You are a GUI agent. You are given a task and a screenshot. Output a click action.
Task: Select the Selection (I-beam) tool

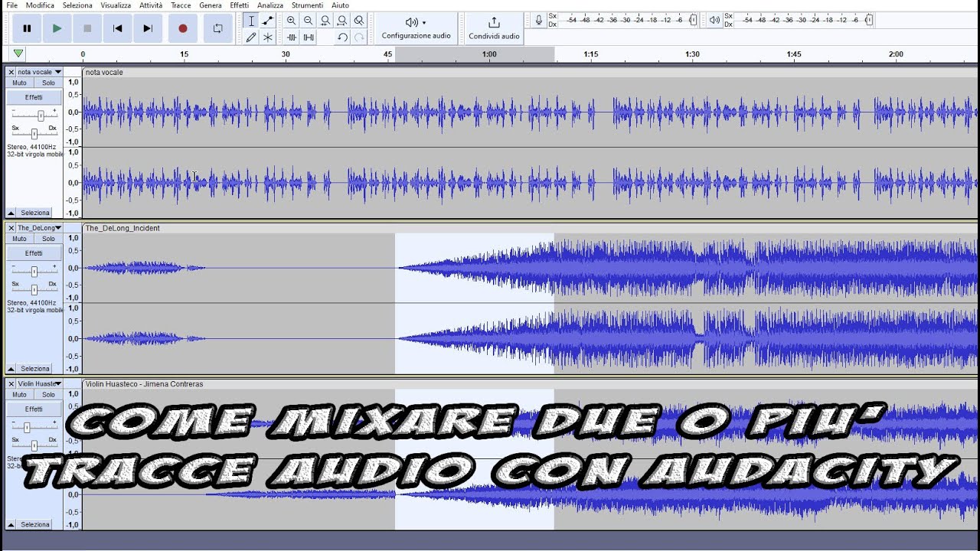click(251, 21)
